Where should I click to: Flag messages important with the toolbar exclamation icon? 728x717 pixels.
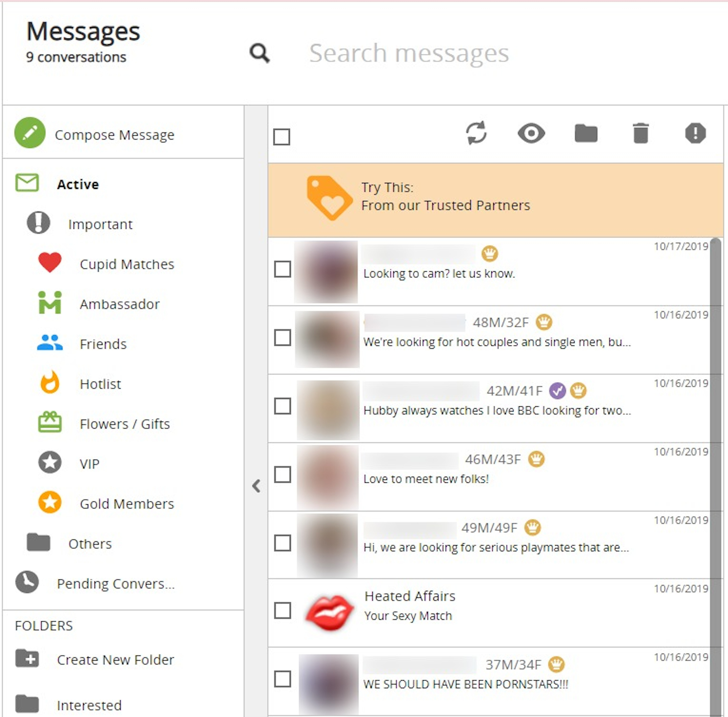[695, 133]
